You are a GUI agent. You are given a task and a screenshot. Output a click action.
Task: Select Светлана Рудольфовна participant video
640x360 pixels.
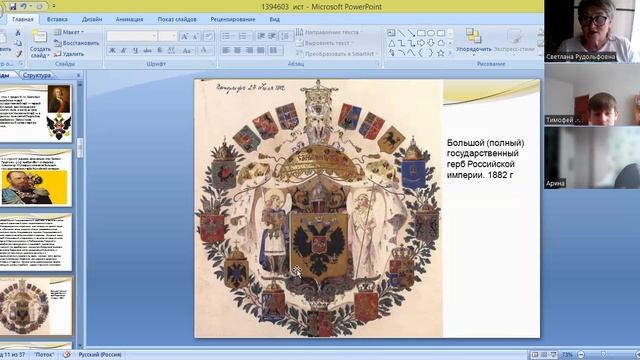pos(592,31)
